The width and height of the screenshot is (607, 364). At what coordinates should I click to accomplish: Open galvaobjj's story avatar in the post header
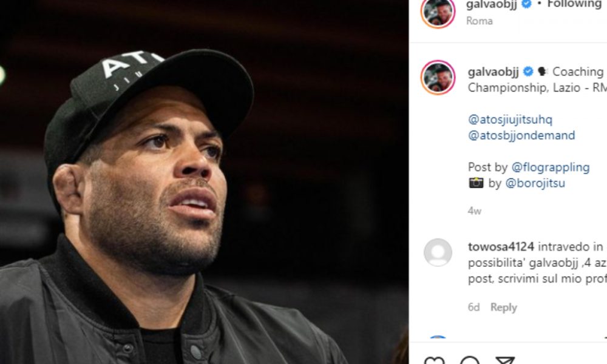[x=438, y=12]
